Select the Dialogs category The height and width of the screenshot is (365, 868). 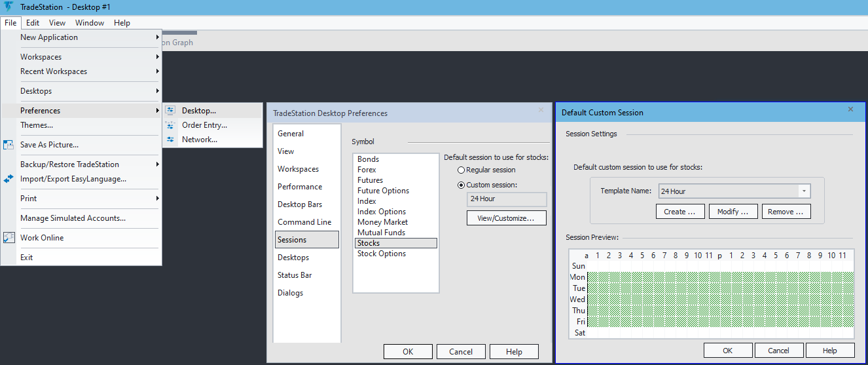click(x=307, y=293)
